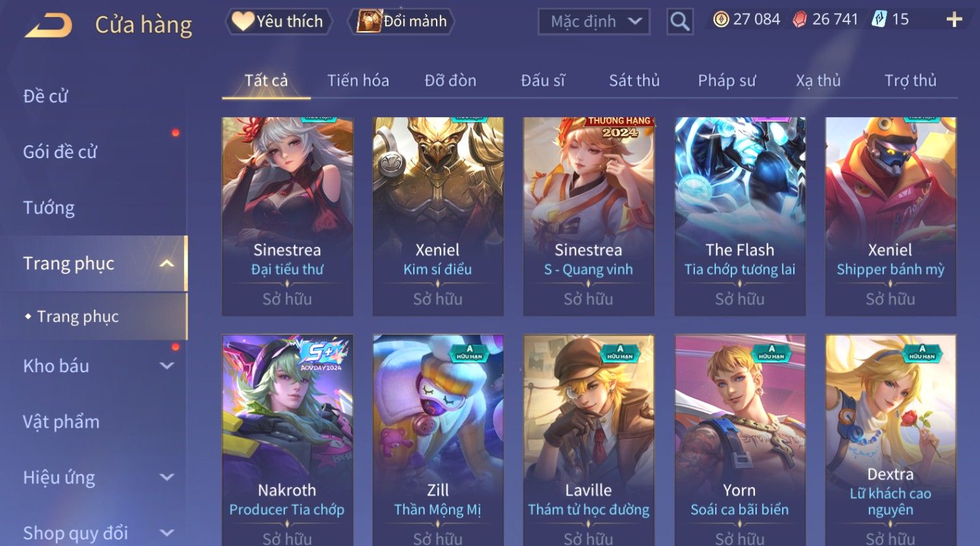Click the golden back arrow icon
This screenshot has height=546, width=980.
click(48, 26)
